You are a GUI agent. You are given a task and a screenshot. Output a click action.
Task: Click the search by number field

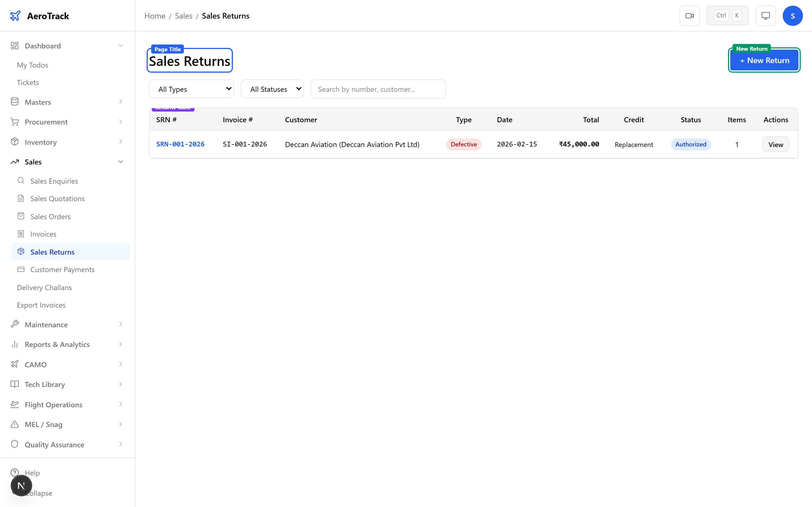(378, 89)
